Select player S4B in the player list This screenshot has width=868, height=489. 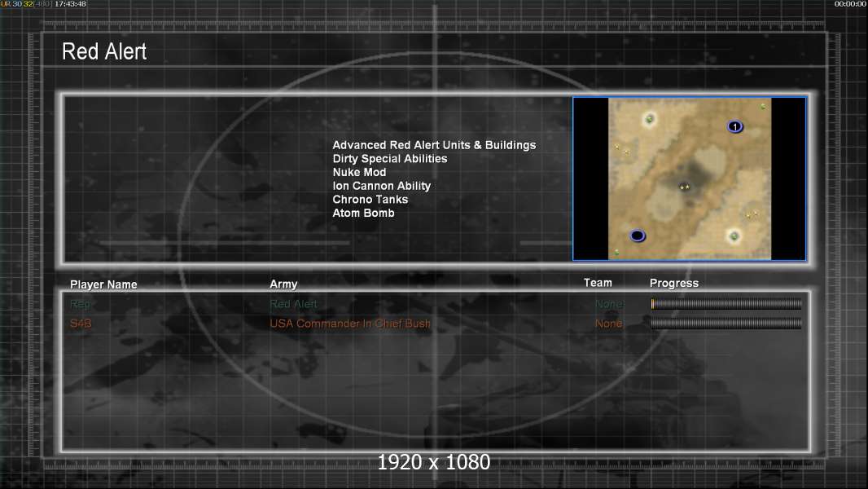(x=81, y=324)
